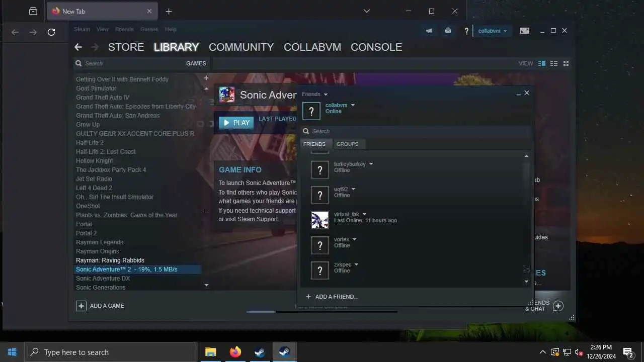The width and height of the screenshot is (644, 362).
Task: Open collabvm status dropdown in Friends window
Action: [x=353, y=105]
